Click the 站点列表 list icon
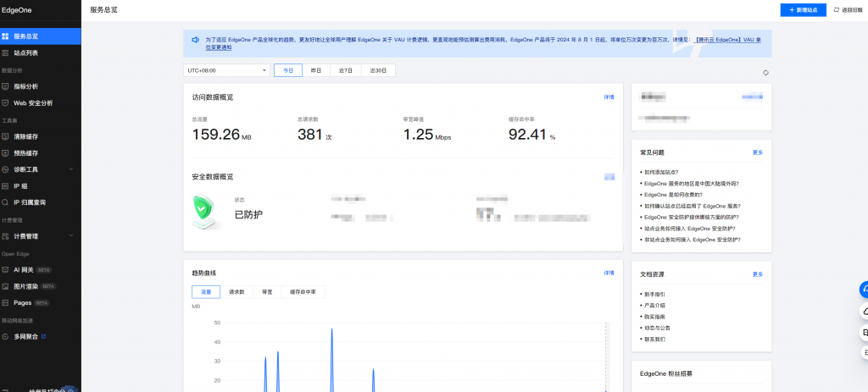Viewport: 868px width, 392px height. tap(5, 53)
